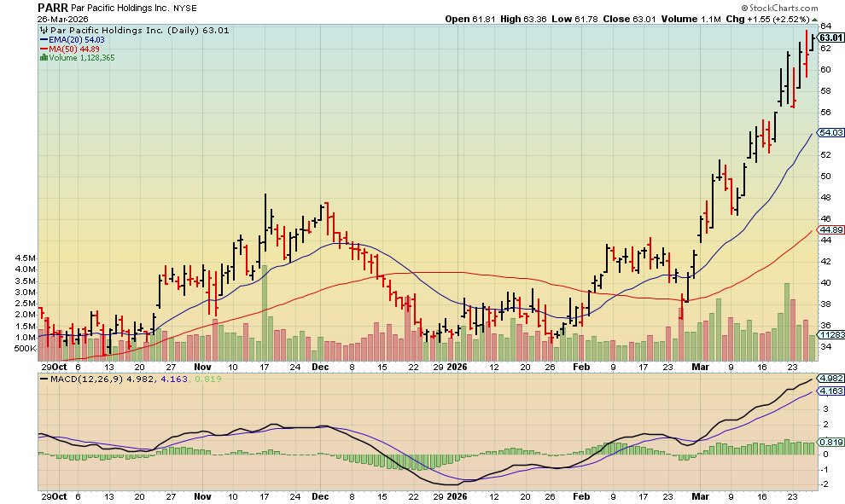Screen dimensions: 845x504
Task: Click the Volume 1.1M header value
Action: coord(691,19)
